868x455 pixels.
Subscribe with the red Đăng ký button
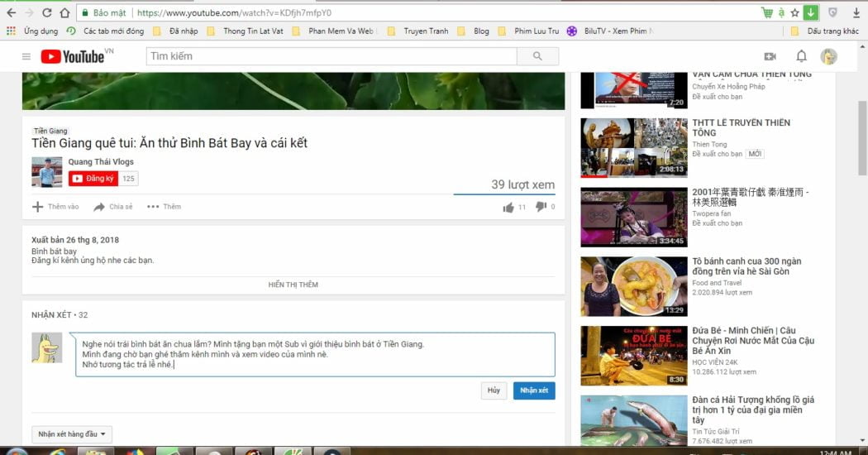click(93, 179)
